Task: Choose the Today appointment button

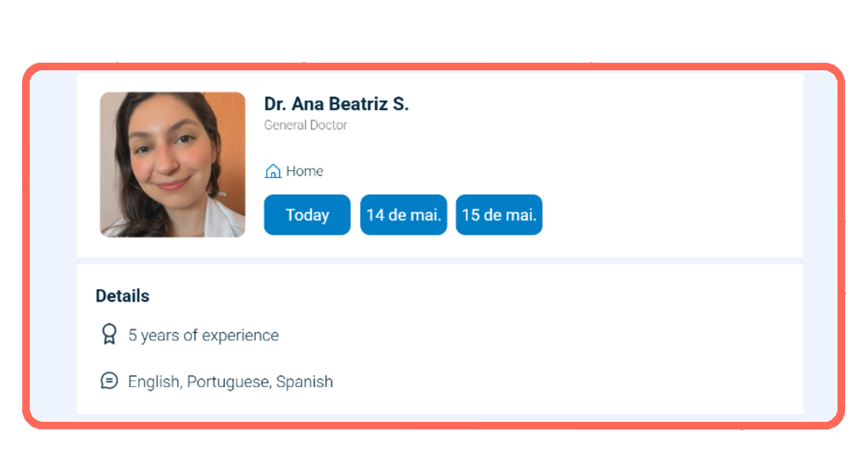Action: tap(307, 214)
